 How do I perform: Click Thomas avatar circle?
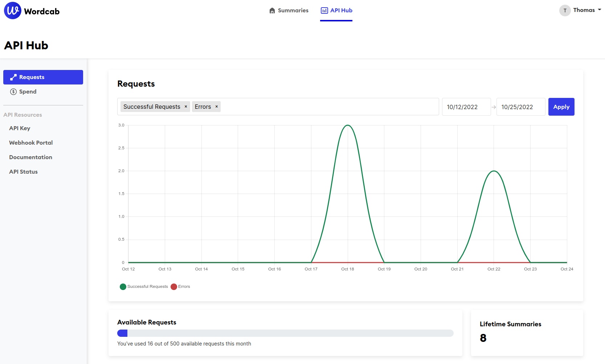(565, 11)
